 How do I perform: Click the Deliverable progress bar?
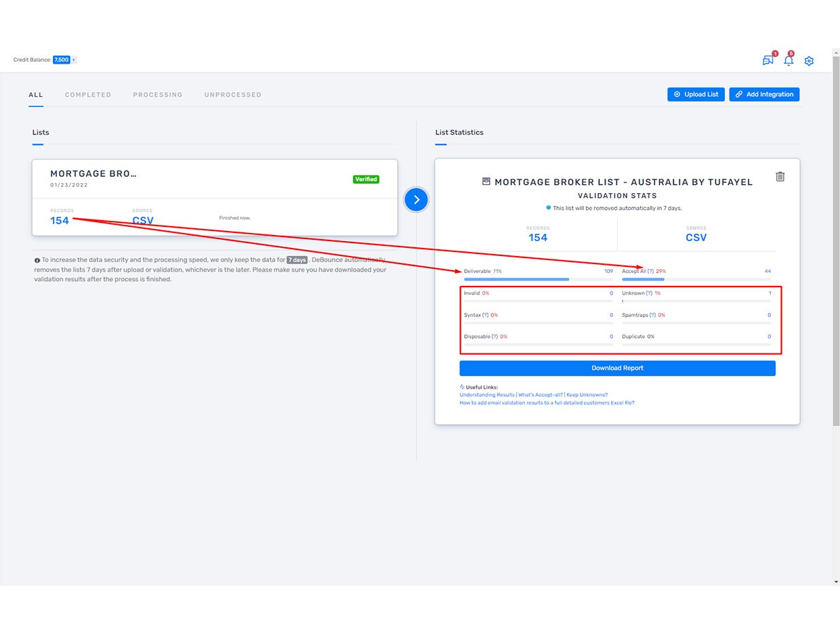539,279
